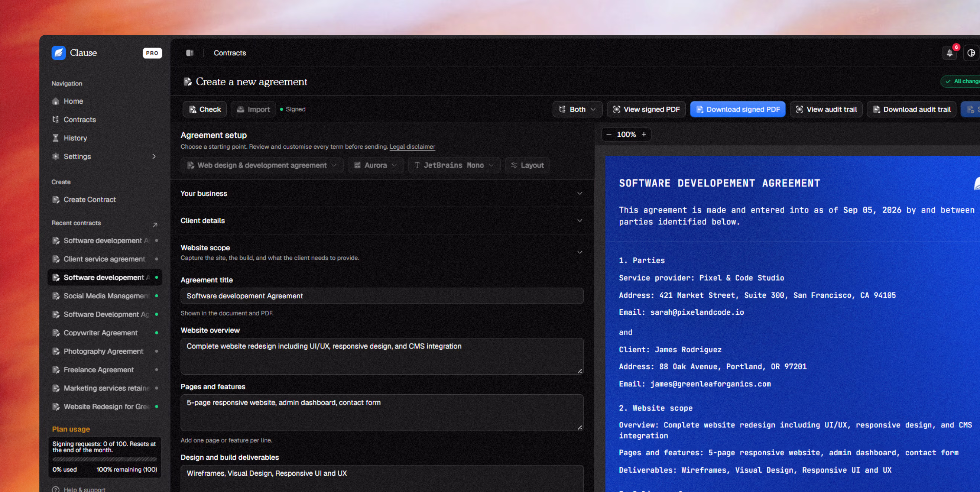Viewport: 980px width, 492px height.
Task: Click the Import button
Action: point(253,110)
